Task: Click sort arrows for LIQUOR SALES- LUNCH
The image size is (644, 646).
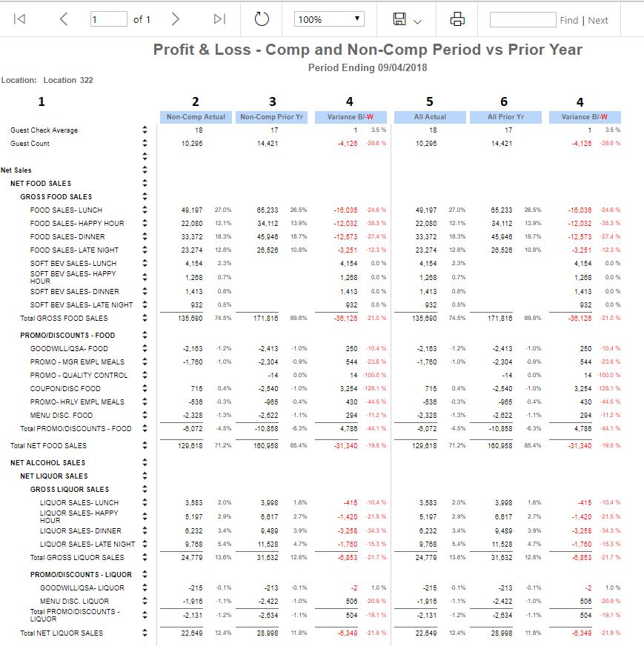Action: (145, 502)
